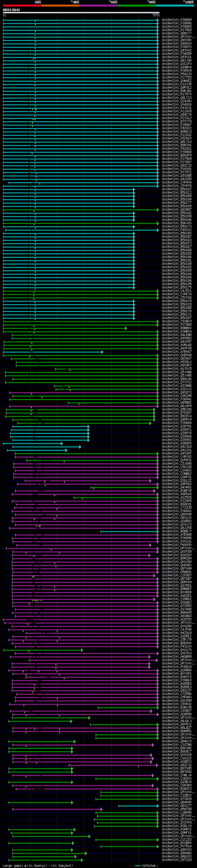Viewport: 197px width, 868px height.
Task: Select label UniRef100_P11832
Action: pos(177,135)
